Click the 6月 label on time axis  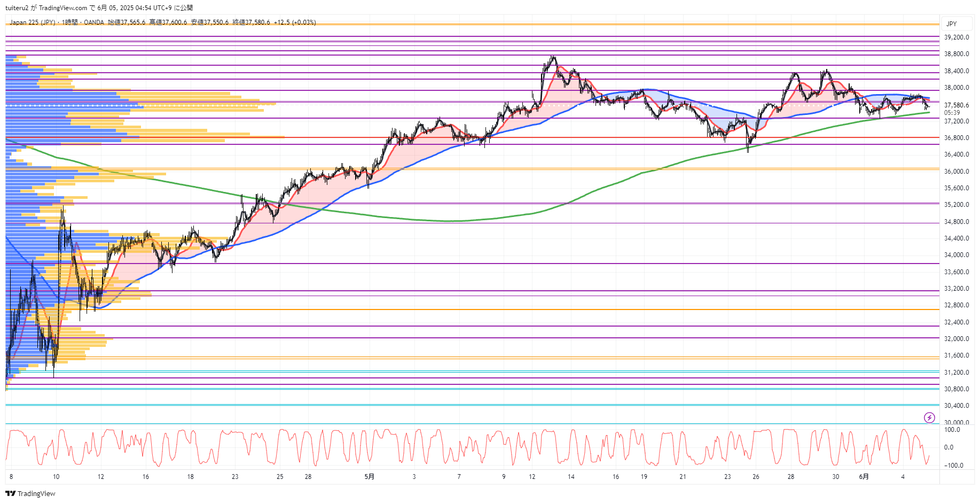pos(864,476)
